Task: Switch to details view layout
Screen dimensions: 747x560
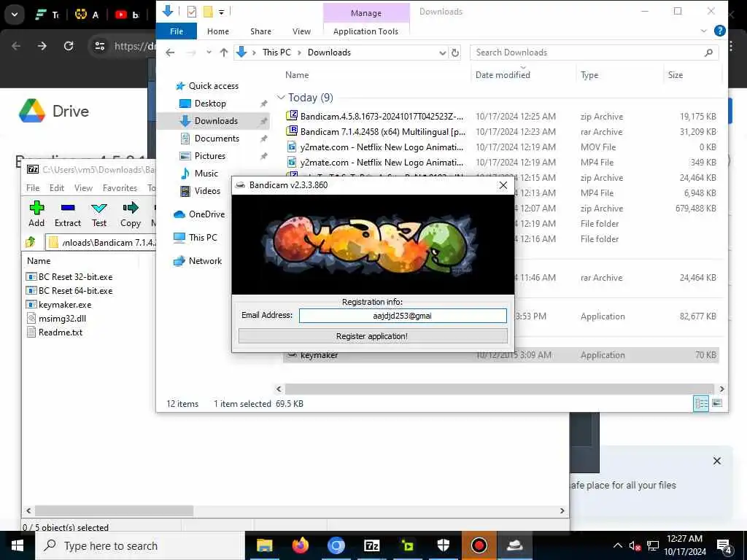Action: point(701,404)
